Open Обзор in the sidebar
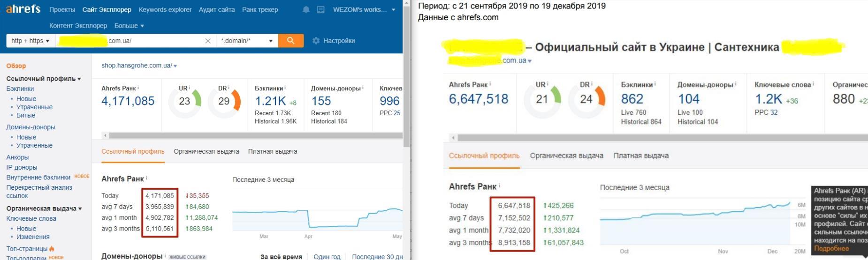The image size is (868, 260). pos(16,66)
